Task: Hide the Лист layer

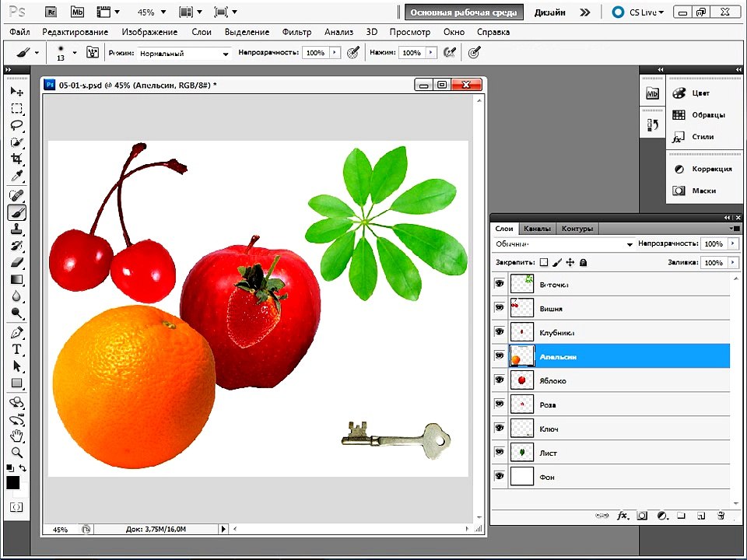Action: [500, 452]
